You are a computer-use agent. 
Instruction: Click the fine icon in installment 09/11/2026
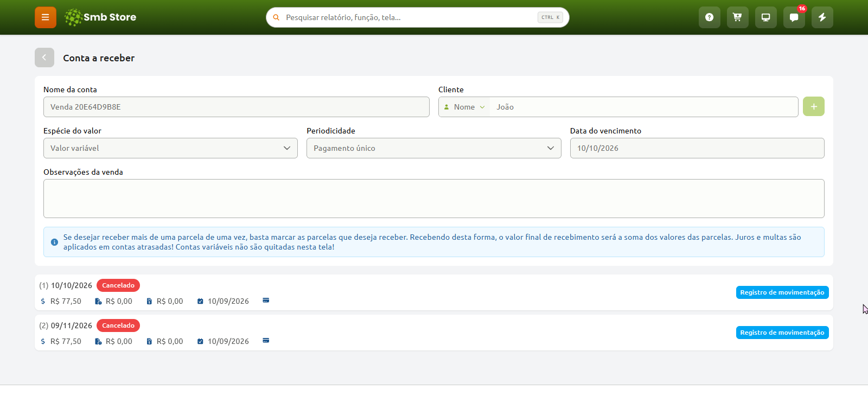98,341
